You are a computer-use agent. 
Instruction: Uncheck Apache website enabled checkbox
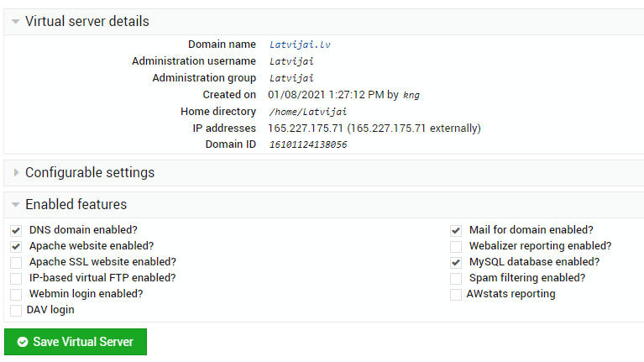[16, 247]
